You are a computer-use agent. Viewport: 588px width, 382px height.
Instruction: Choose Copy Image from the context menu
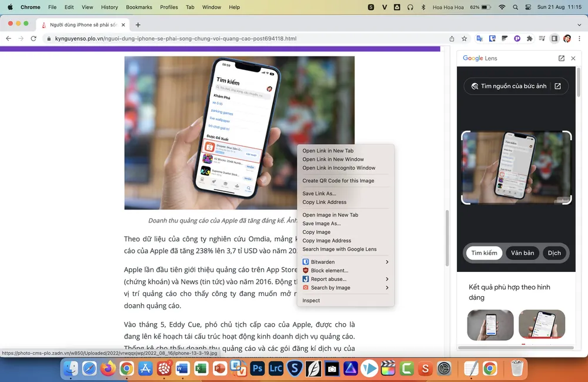tap(316, 232)
